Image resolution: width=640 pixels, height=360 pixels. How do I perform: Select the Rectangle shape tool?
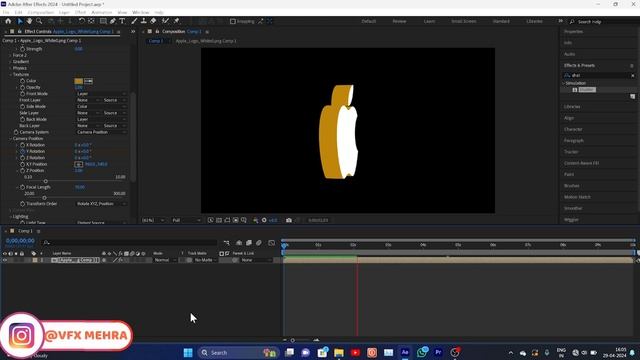coord(103,21)
